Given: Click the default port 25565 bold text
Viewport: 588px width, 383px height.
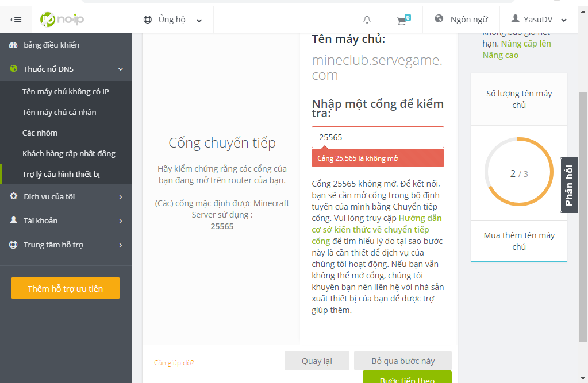Looking at the screenshot, I should [222, 226].
